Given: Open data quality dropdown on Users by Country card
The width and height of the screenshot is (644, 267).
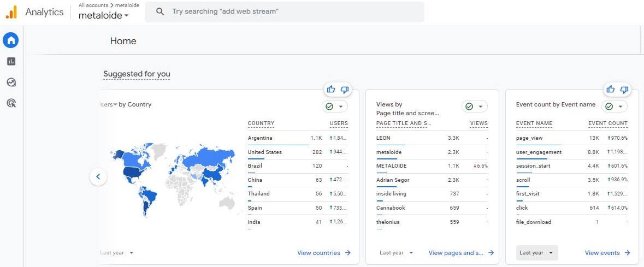Looking at the screenshot, I should point(335,106).
